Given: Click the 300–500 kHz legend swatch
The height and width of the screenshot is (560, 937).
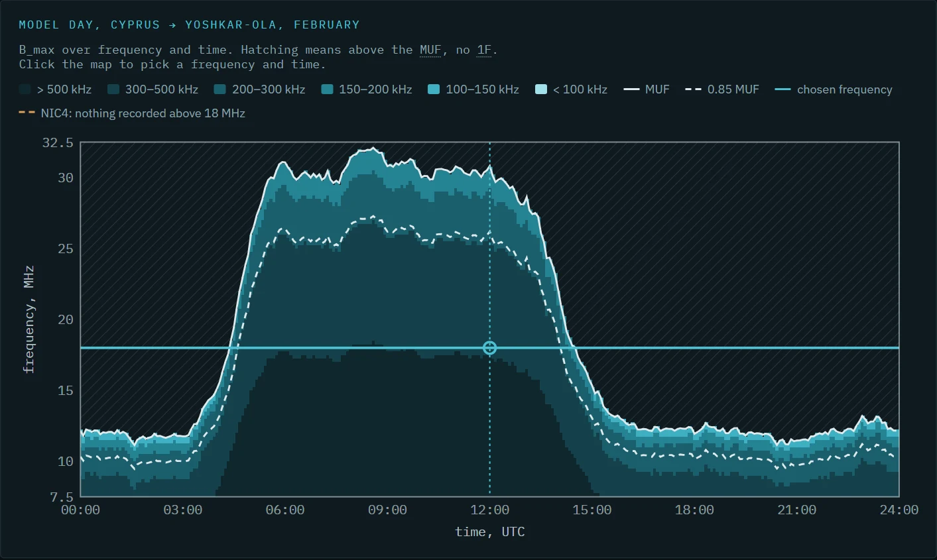Looking at the screenshot, I should 113,89.
